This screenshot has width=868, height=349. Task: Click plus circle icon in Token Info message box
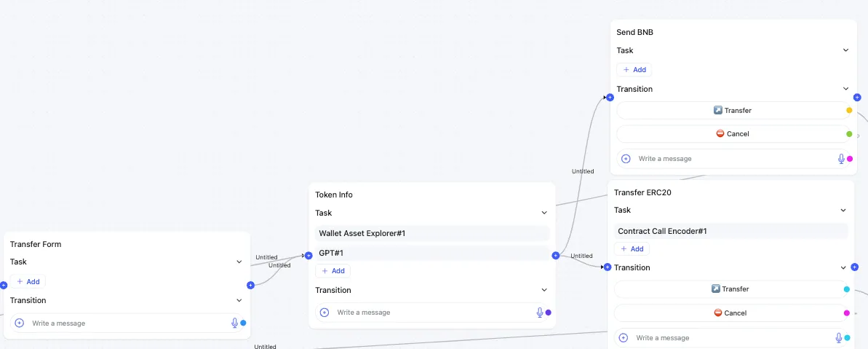pos(324,313)
